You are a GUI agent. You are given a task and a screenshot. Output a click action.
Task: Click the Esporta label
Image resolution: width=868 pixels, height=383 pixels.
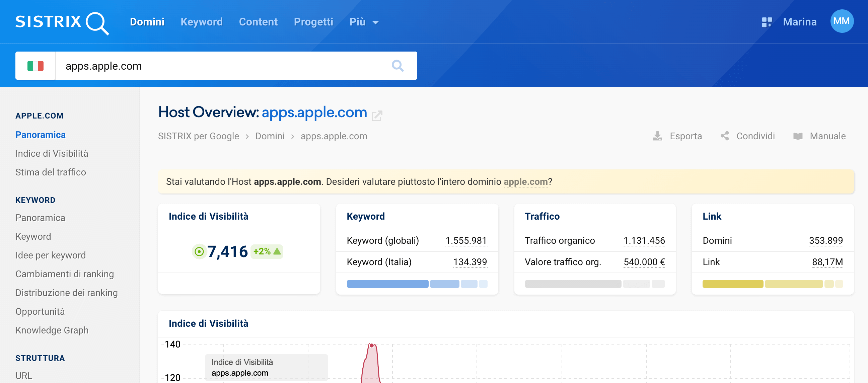pyautogui.click(x=685, y=136)
